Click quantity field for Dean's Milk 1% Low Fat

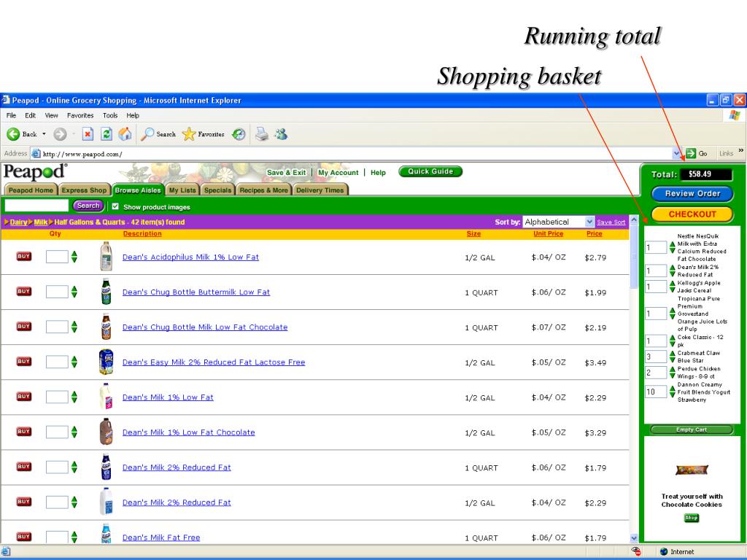tap(57, 397)
